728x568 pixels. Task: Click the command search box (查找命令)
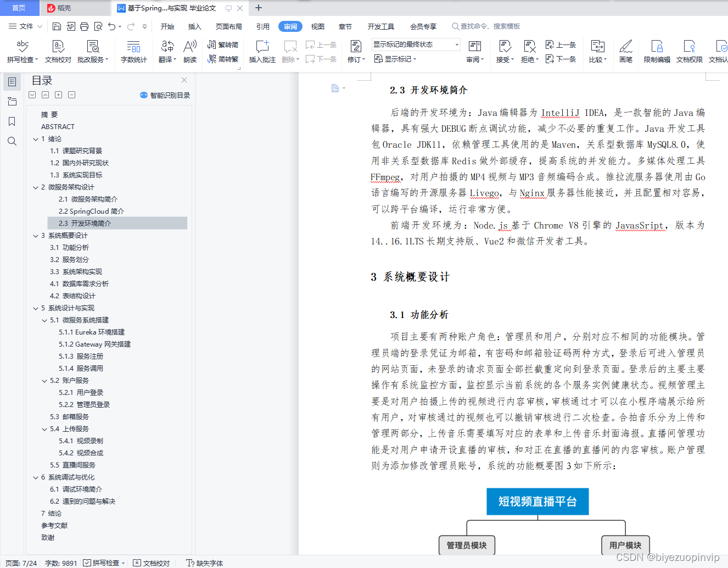tap(486, 26)
